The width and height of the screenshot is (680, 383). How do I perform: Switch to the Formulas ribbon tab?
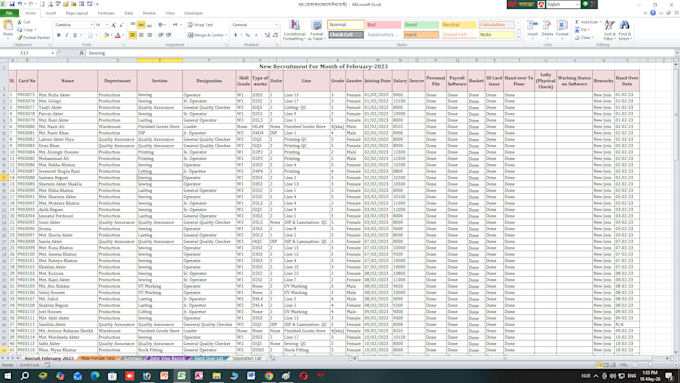coord(106,13)
